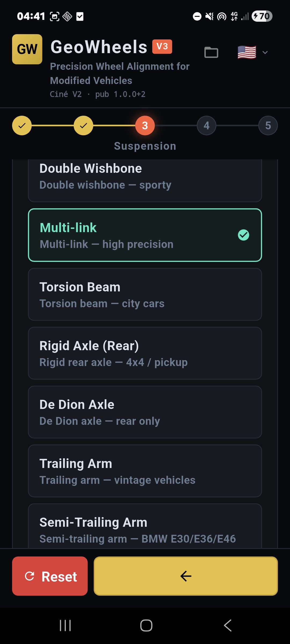
Task: Expand the language dropdown chevron
Action: [x=265, y=52]
